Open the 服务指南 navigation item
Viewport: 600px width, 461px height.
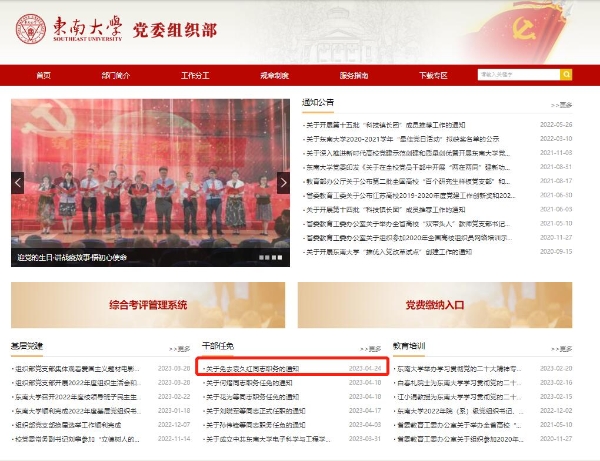[x=354, y=75]
